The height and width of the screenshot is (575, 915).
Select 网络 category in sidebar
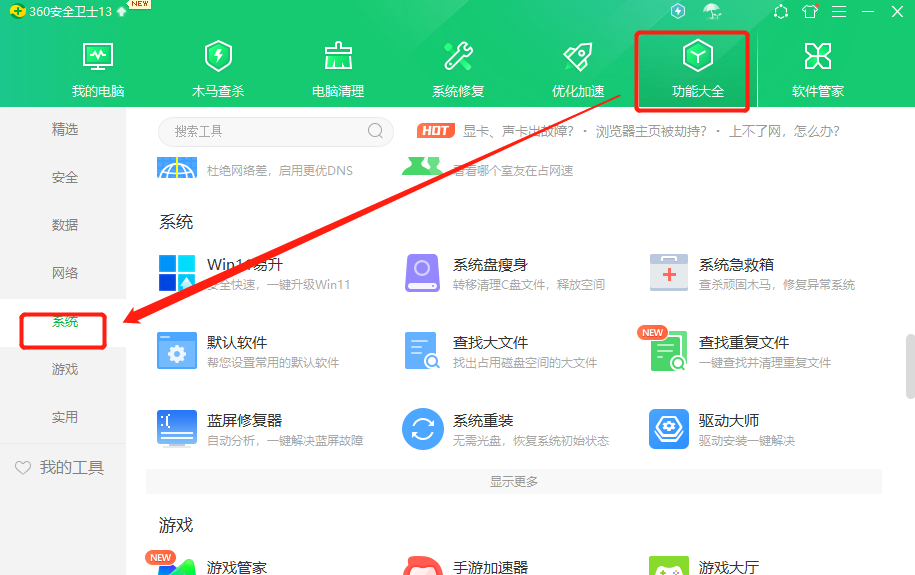[65, 273]
